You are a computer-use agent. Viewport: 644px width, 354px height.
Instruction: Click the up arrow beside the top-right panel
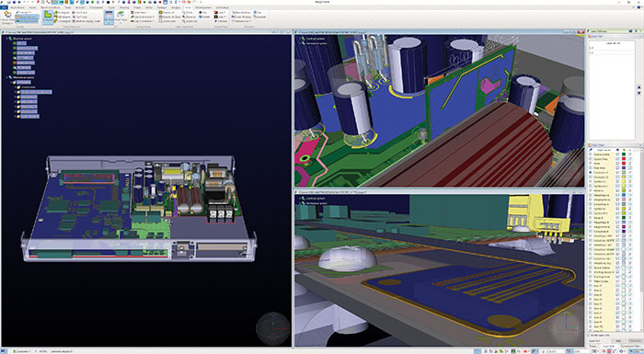pyautogui.click(x=638, y=87)
